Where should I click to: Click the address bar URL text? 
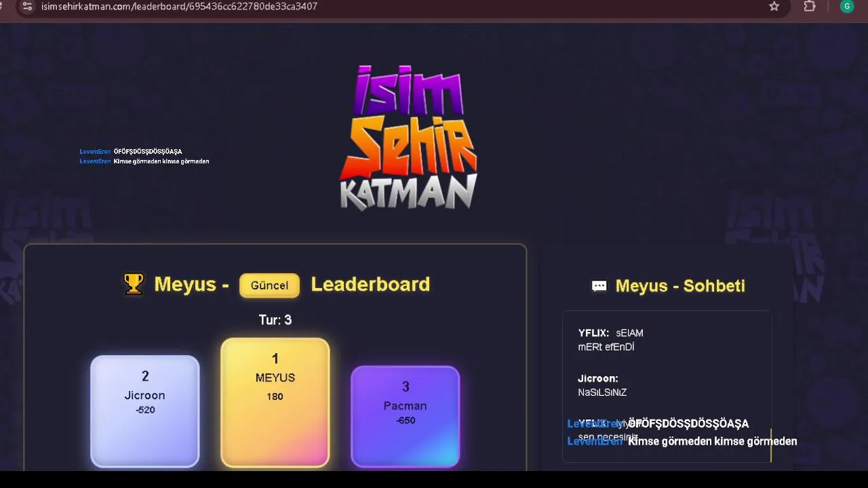pos(179,6)
